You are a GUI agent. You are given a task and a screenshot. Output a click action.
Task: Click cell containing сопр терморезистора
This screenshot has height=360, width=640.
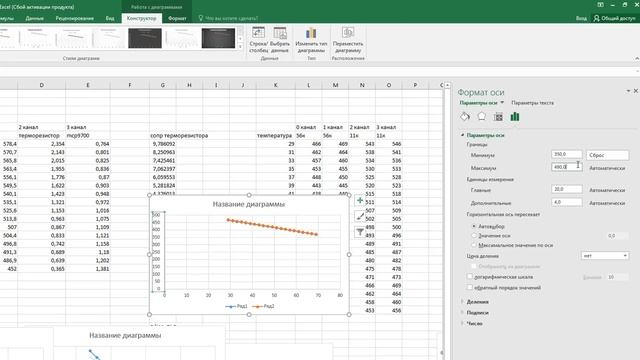[179, 136]
